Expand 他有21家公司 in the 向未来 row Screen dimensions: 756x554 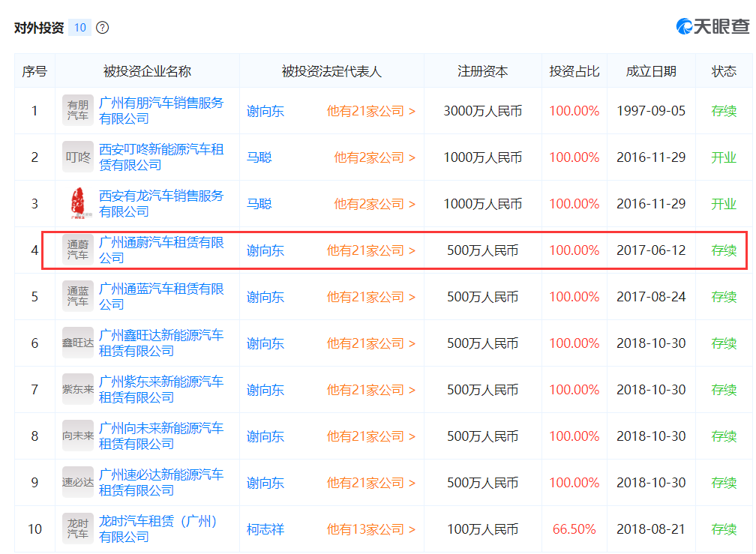click(x=370, y=436)
